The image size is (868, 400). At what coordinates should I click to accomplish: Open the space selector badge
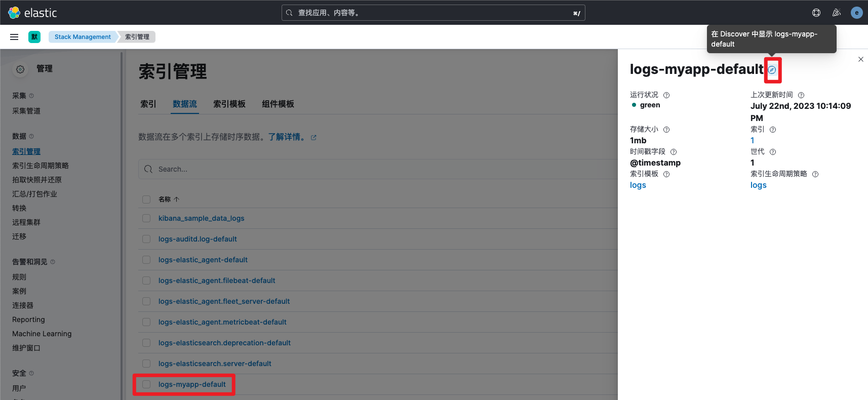pyautogui.click(x=34, y=37)
